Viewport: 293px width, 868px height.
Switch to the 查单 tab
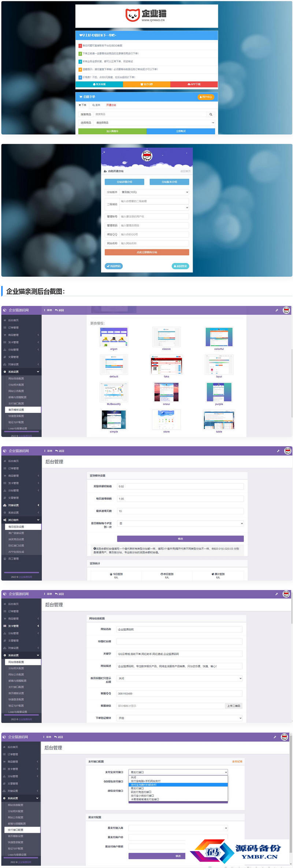click(96, 105)
